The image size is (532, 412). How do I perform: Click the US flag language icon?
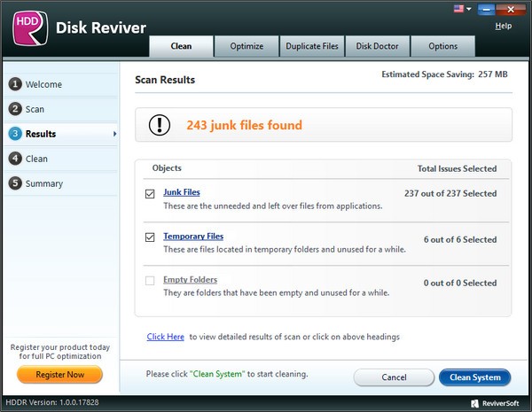point(458,9)
